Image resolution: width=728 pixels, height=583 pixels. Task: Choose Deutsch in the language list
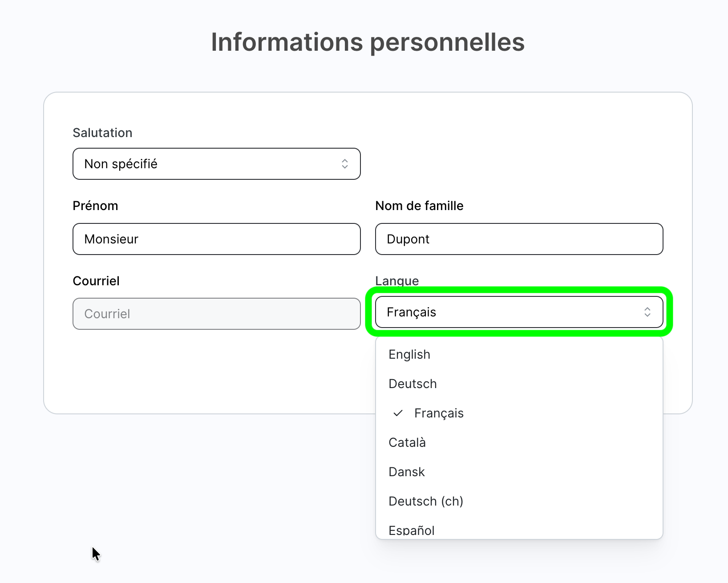tap(519, 384)
